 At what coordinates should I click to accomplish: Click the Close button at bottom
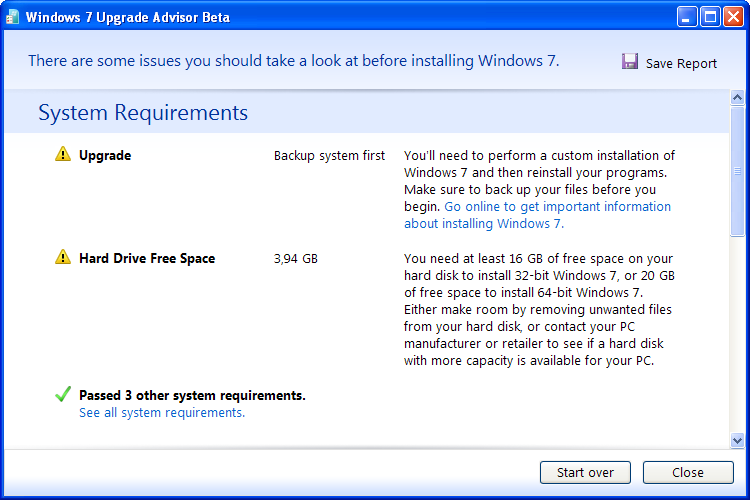(x=688, y=473)
